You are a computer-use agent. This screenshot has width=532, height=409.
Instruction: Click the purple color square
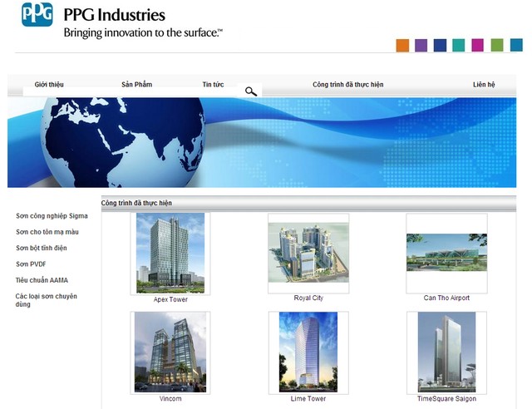click(421, 46)
